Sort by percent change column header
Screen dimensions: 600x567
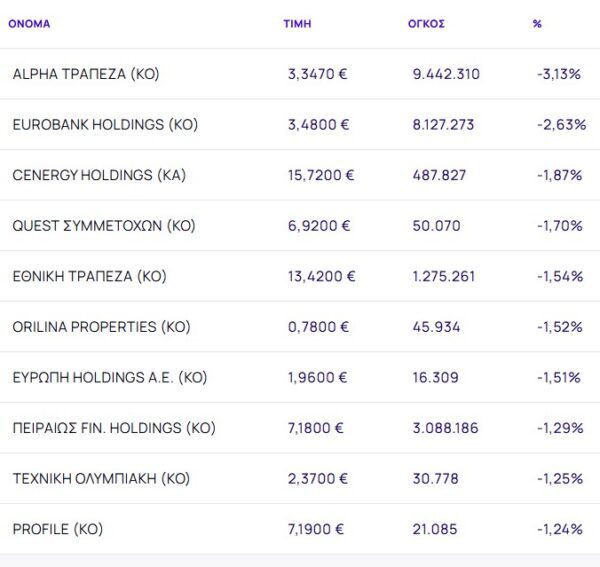537,23
